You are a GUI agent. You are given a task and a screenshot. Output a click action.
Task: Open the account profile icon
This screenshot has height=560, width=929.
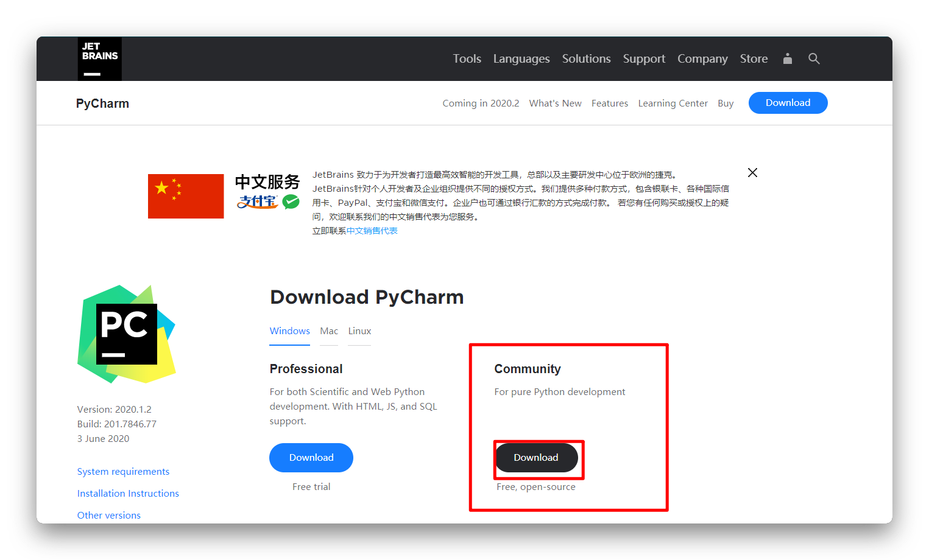click(x=788, y=58)
